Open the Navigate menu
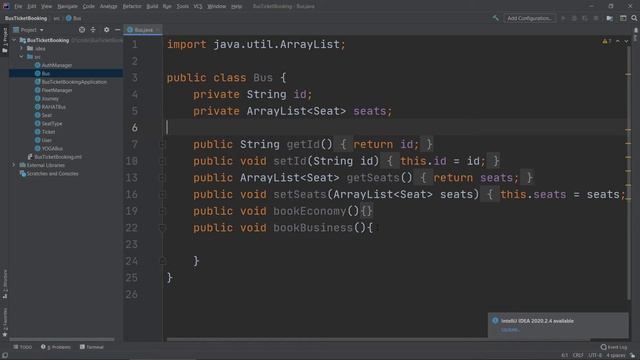640x360 pixels. coord(67,6)
